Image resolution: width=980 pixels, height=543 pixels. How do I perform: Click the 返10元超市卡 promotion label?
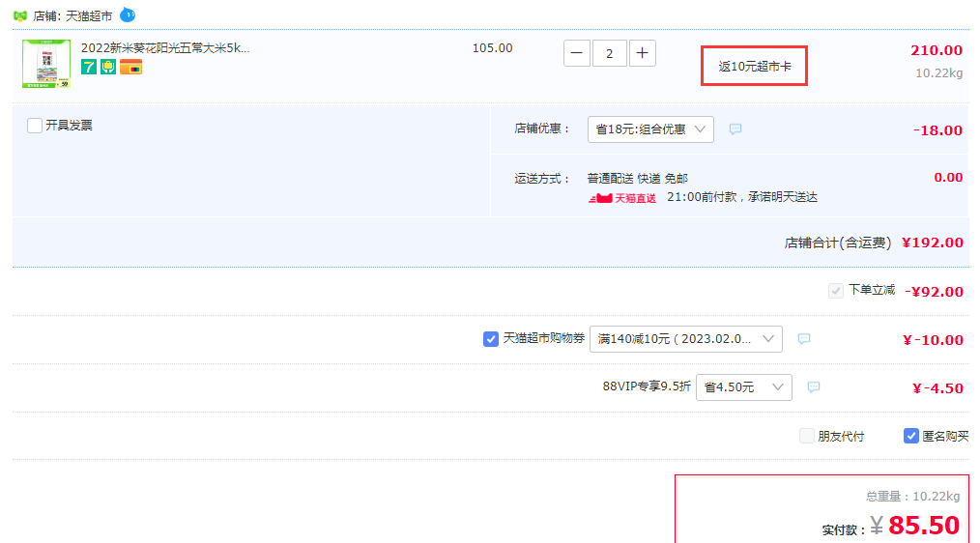(x=755, y=67)
